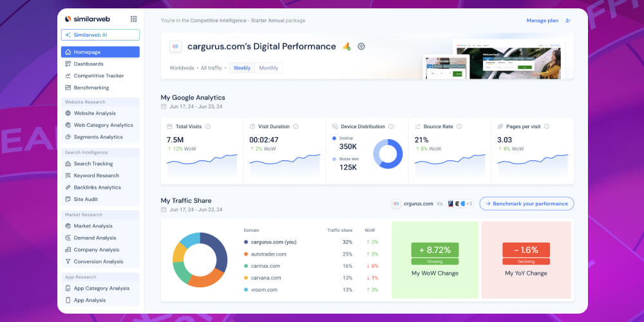
Task: Click Visit Duration info icon
Action: (296, 126)
